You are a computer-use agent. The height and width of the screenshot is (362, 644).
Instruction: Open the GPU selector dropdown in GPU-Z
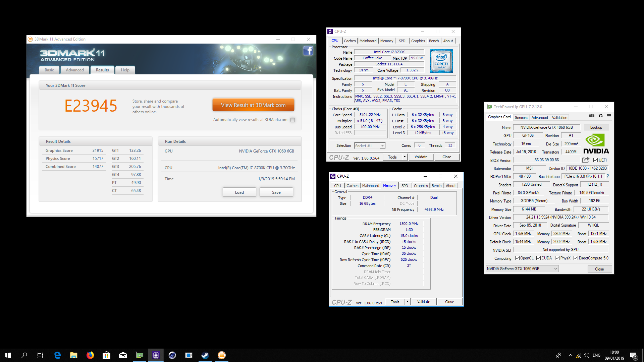pos(522,269)
